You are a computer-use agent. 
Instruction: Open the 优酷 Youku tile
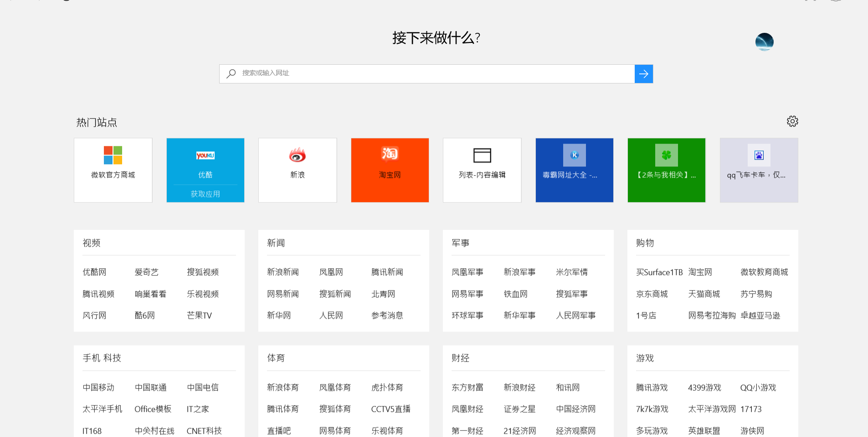(x=205, y=170)
